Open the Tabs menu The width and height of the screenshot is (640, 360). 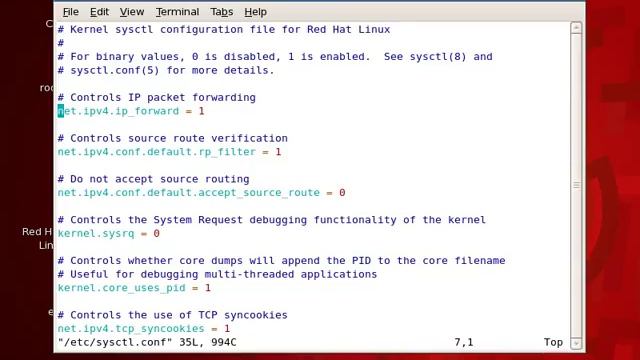(x=222, y=12)
